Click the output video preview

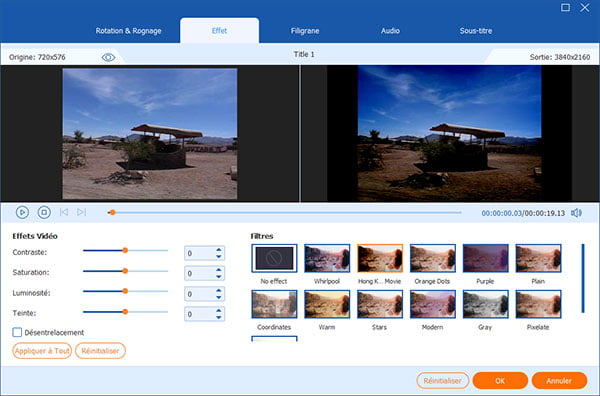(x=449, y=133)
